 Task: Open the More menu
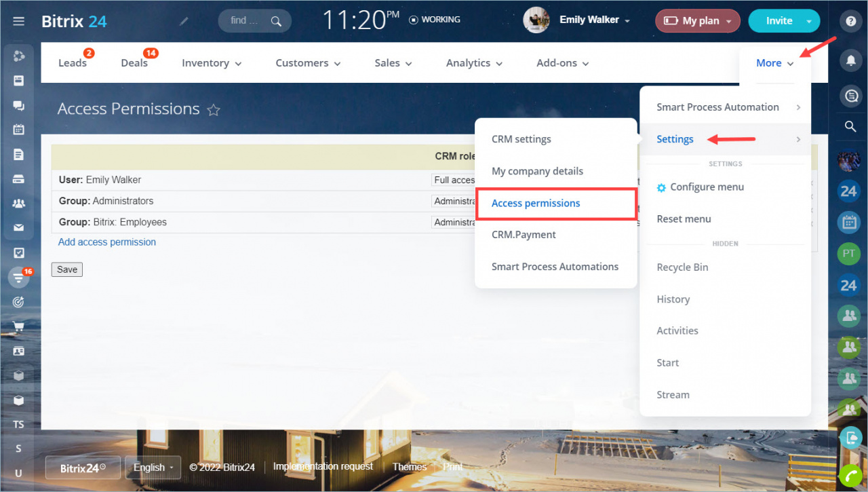point(774,63)
